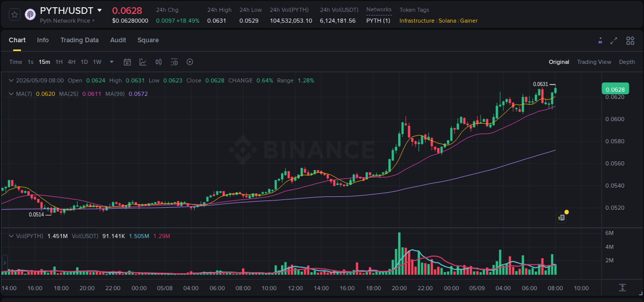Open the indicator display settings icon
Screen dimensions: 644x302
click(x=174, y=62)
